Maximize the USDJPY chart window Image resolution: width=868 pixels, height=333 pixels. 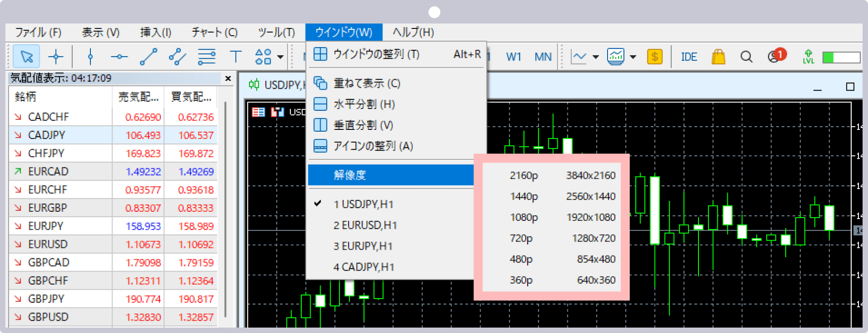tap(850, 86)
